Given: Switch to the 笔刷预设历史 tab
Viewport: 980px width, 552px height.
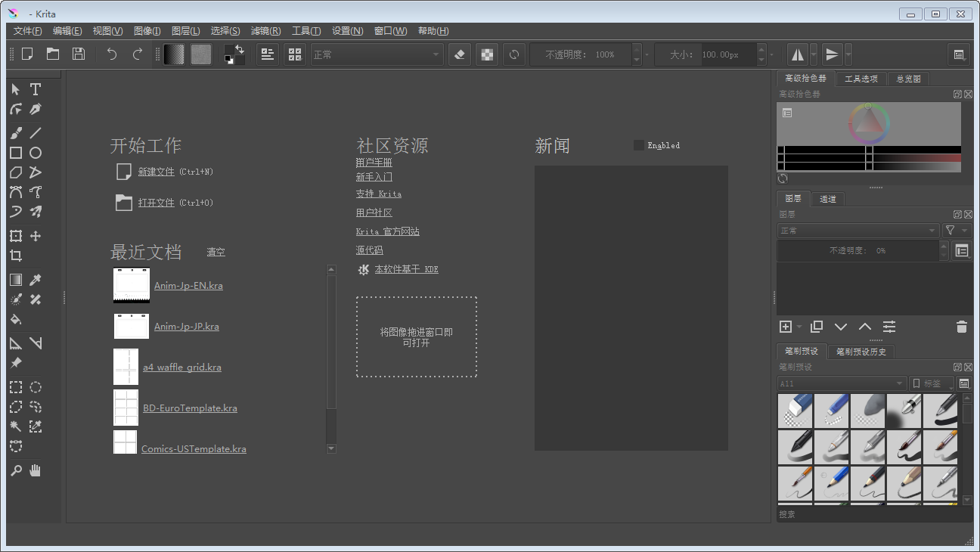Looking at the screenshot, I should click(861, 352).
